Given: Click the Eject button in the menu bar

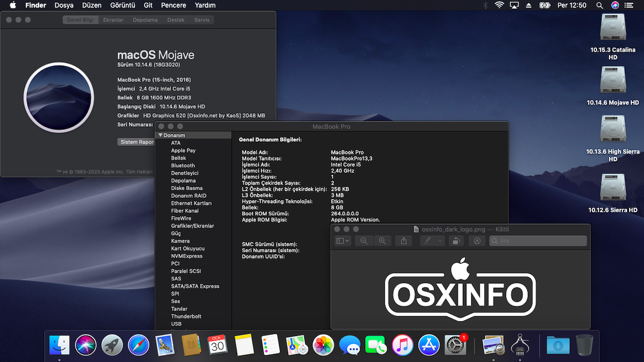Looking at the screenshot, I should point(529,5).
